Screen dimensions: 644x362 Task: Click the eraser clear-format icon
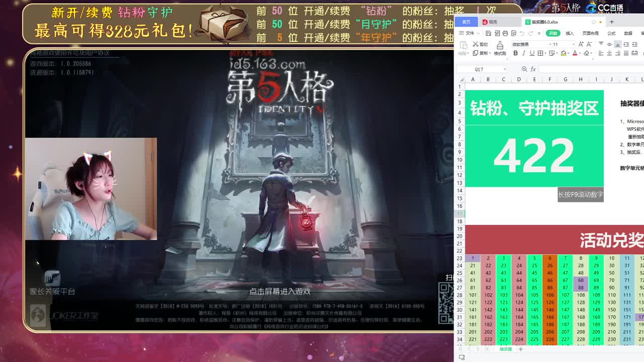[x=586, y=53]
